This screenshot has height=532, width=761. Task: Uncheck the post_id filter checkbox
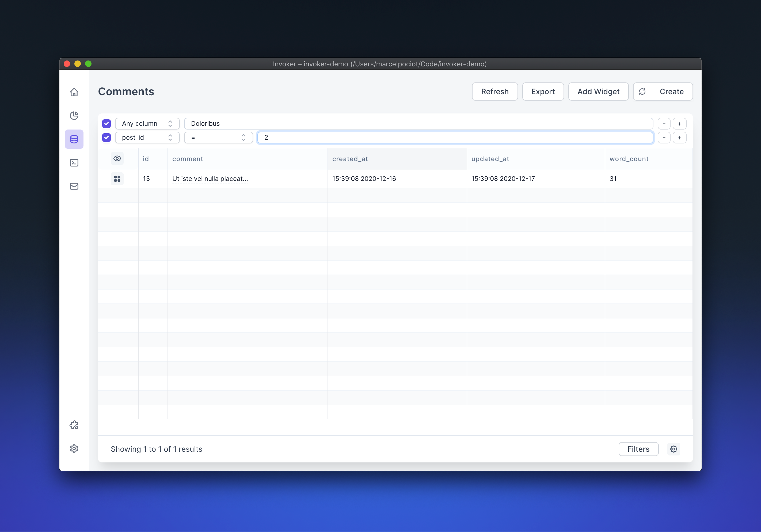pyautogui.click(x=106, y=138)
